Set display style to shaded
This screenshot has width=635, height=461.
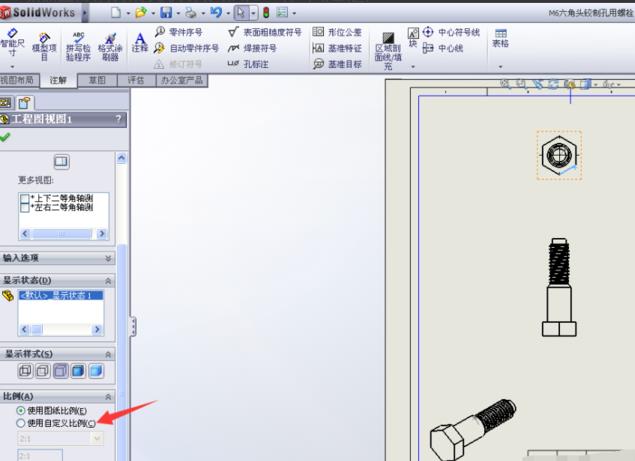[96, 371]
